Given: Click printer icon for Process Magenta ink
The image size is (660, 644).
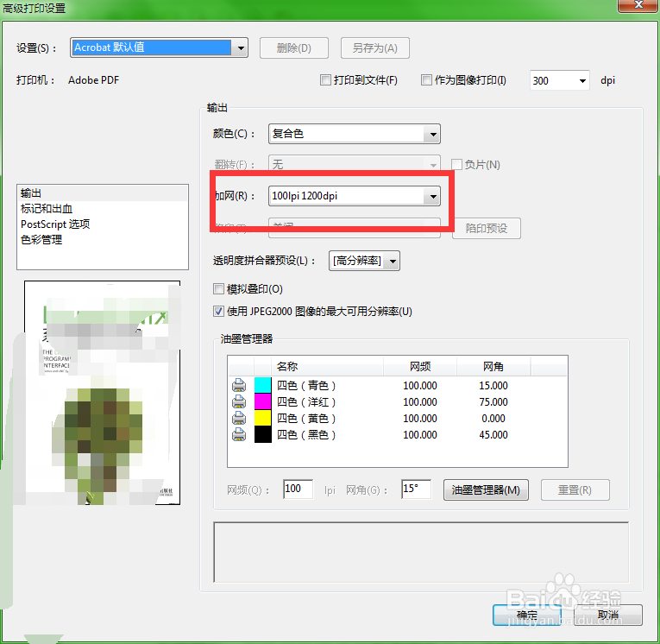Looking at the screenshot, I should tap(239, 401).
